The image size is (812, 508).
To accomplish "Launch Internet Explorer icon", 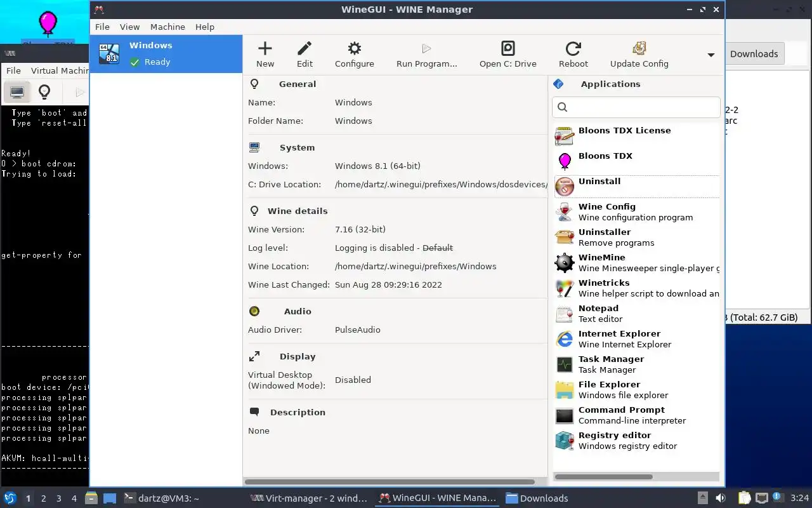I will point(565,339).
